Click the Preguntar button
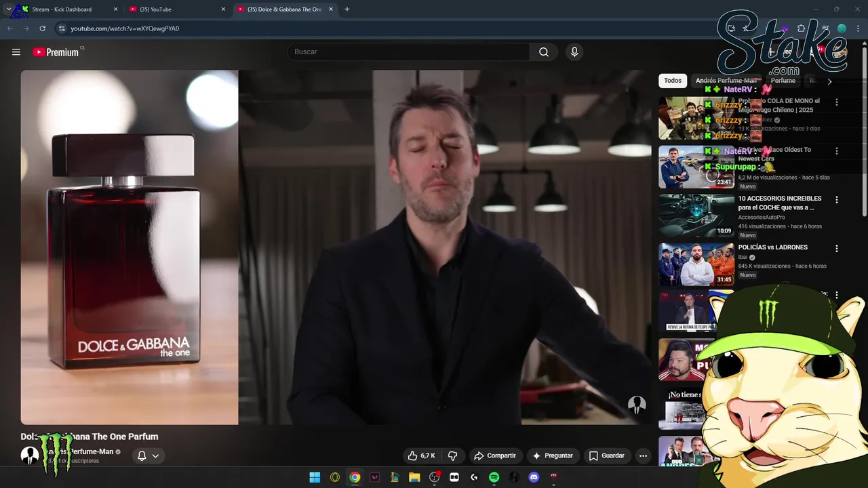Screen dimensions: 868x488 553,455
